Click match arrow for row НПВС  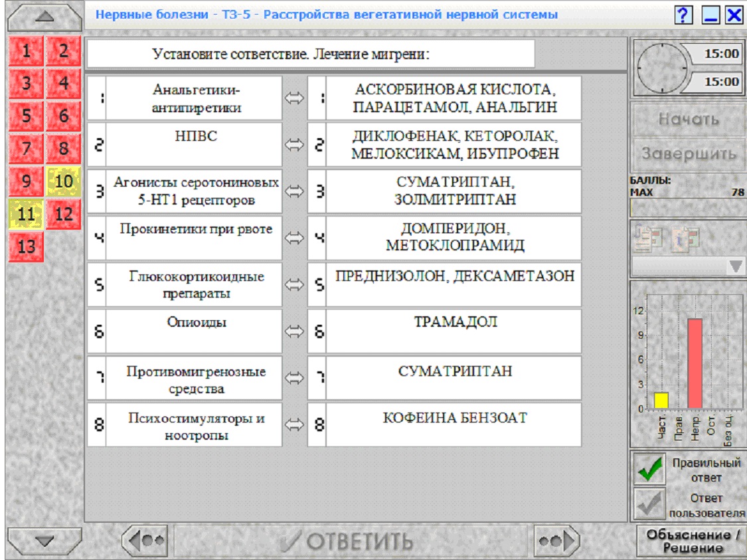pos(294,144)
